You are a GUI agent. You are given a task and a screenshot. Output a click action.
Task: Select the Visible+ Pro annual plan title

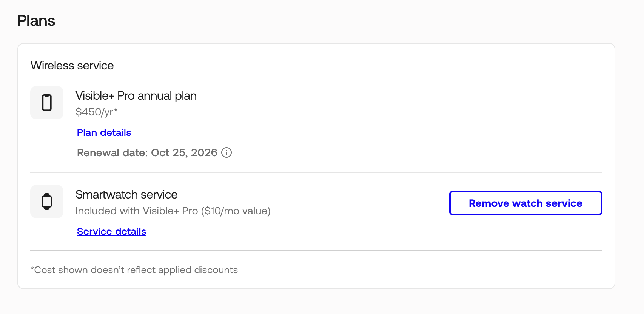click(x=136, y=95)
